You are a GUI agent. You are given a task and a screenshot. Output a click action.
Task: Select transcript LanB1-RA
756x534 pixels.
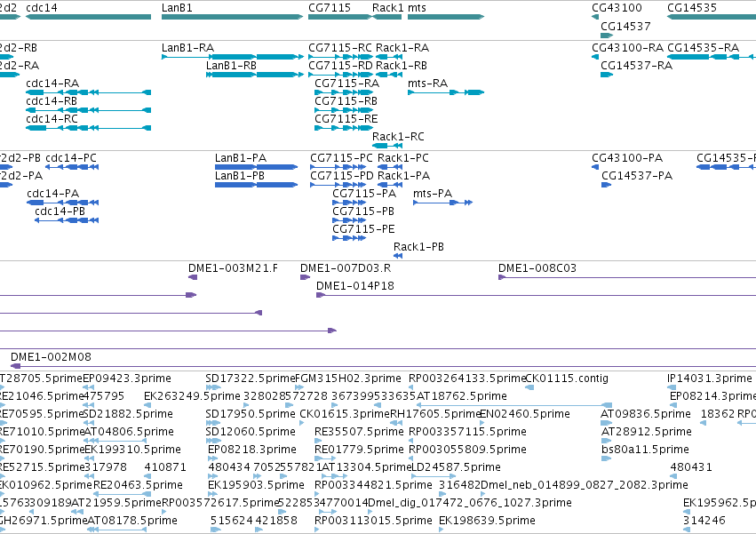click(x=233, y=57)
